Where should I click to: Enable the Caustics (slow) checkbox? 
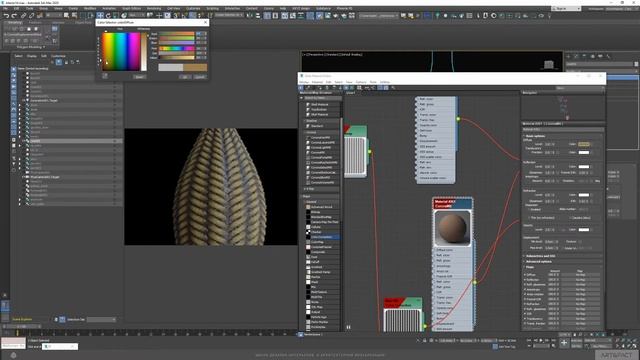pos(570,218)
